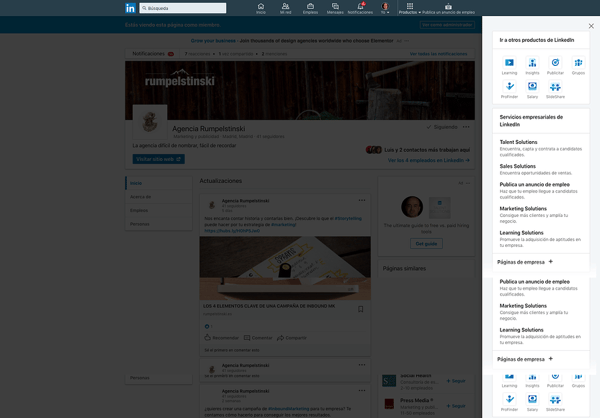Click the Recomendar thumbs-up button
The width and height of the screenshot is (600, 418).
click(x=222, y=338)
